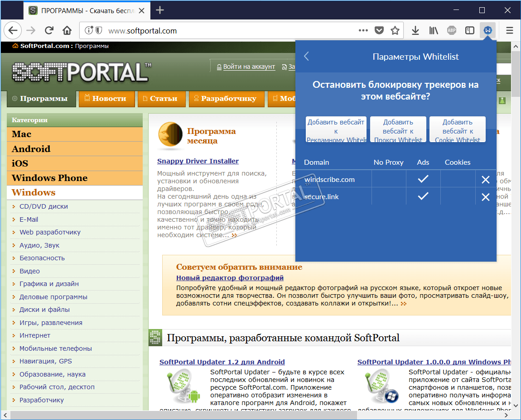
Task: Open Аудио, Звук subcategory
Action: (x=39, y=245)
